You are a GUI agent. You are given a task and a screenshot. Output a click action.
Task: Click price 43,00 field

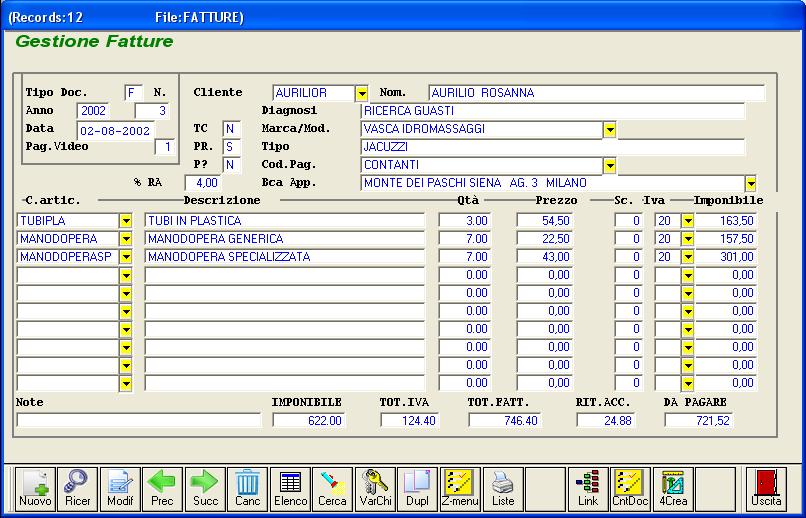(x=545, y=257)
